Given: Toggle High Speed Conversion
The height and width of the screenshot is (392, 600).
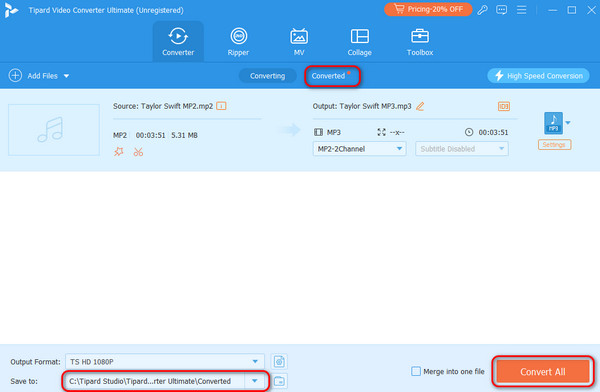Looking at the screenshot, I should pyautogui.click(x=538, y=76).
